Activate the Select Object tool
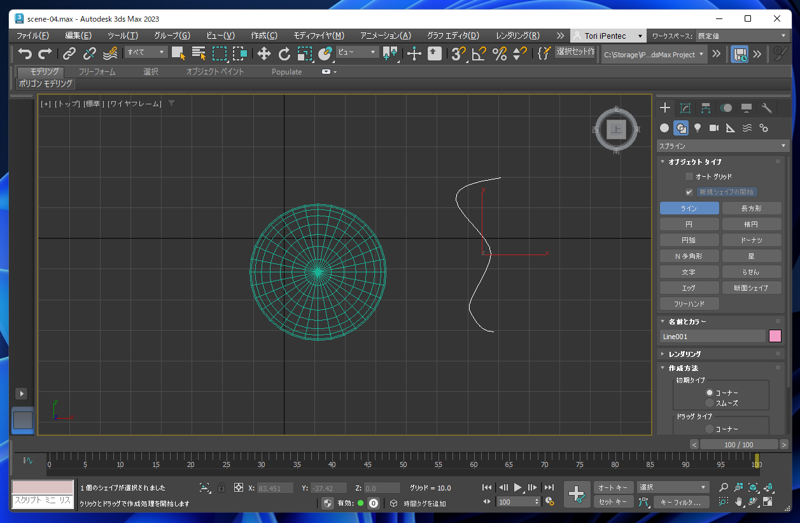The height and width of the screenshot is (523, 800). 178,54
